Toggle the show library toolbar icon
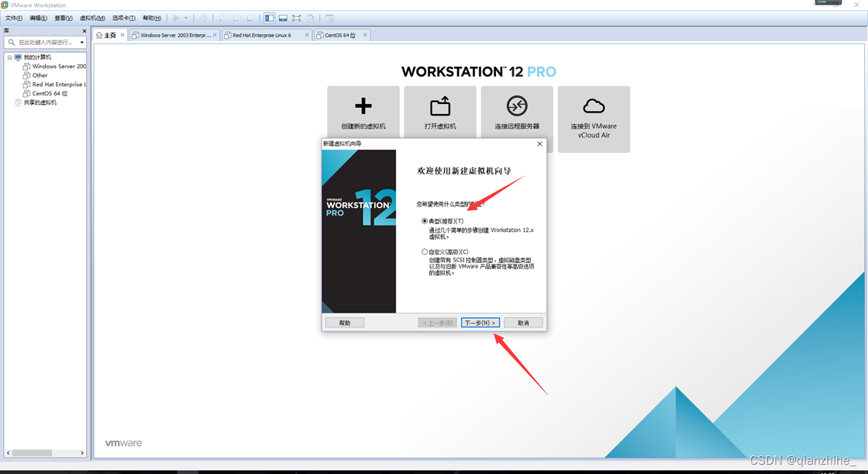This screenshot has height=474, width=868. click(269, 19)
